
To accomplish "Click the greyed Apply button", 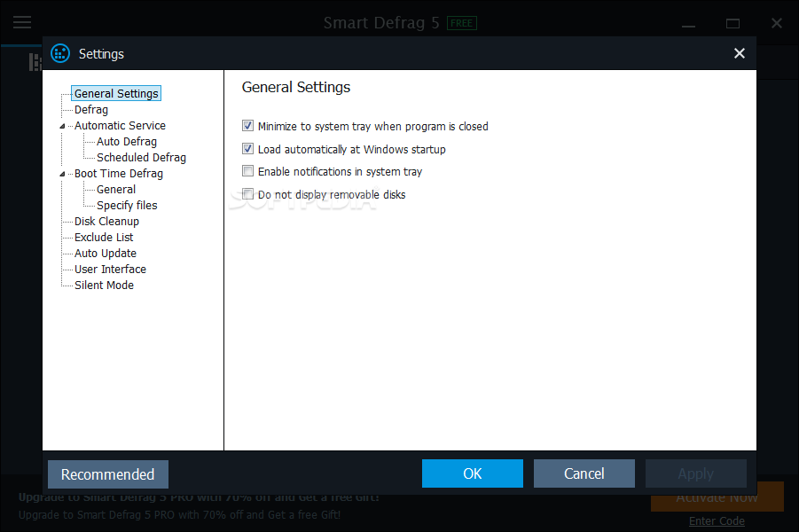I will pyautogui.click(x=696, y=473).
